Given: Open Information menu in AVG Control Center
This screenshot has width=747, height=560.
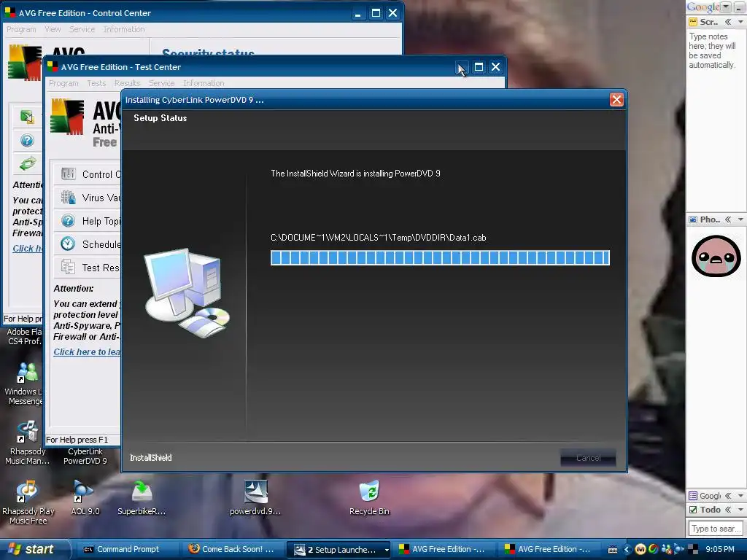Looking at the screenshot, I should [x=124, y=29].
